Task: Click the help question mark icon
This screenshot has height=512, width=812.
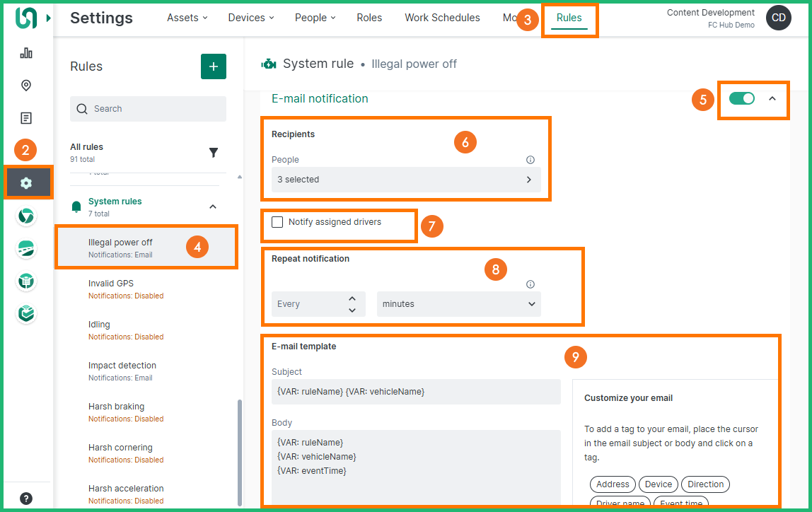Action: [x=26, y=498]
